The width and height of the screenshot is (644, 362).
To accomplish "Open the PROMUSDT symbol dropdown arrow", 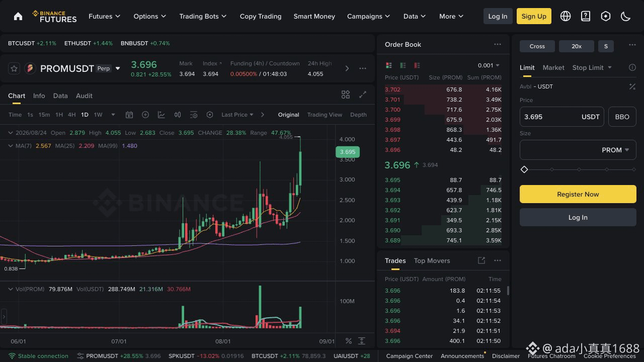I will tap(118, 68).
